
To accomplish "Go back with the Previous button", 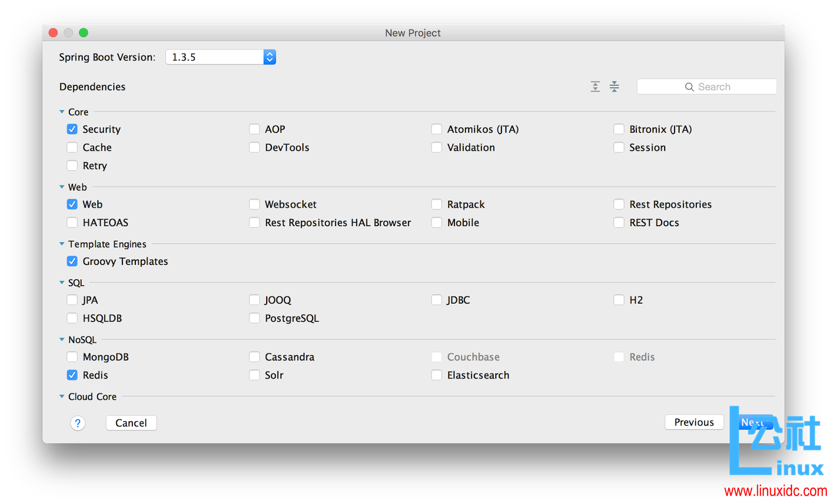I will (694, 422).
